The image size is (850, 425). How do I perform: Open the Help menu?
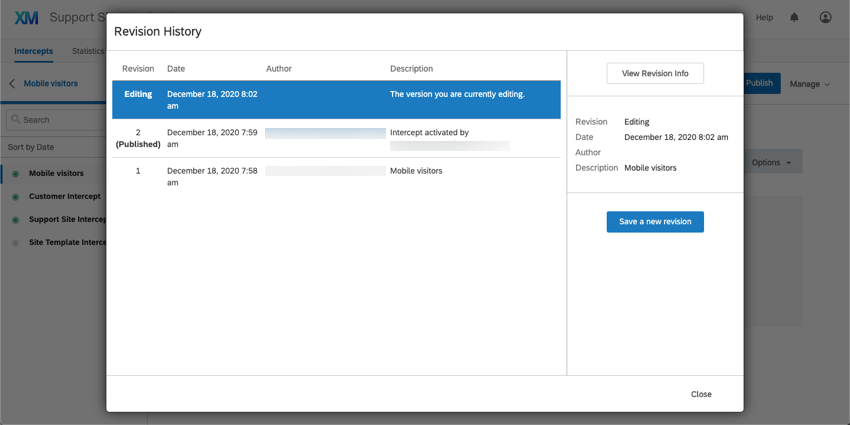point(764,17)
